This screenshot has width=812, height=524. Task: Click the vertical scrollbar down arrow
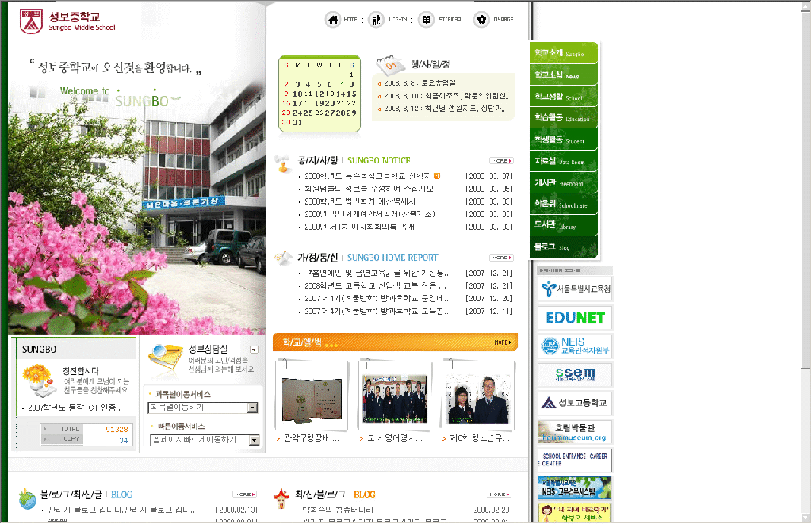click(x=805, y=517)
